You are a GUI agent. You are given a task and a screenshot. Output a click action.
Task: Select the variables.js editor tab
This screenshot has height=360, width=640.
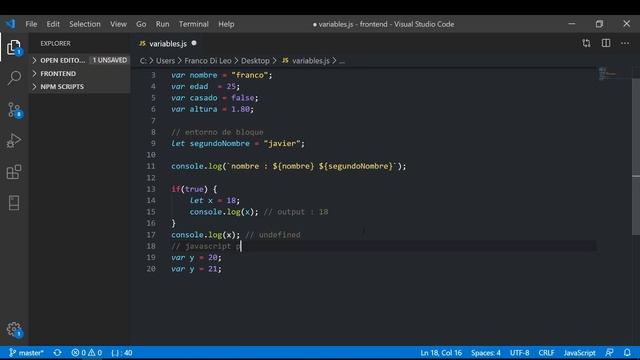click(x=168, y=43)
